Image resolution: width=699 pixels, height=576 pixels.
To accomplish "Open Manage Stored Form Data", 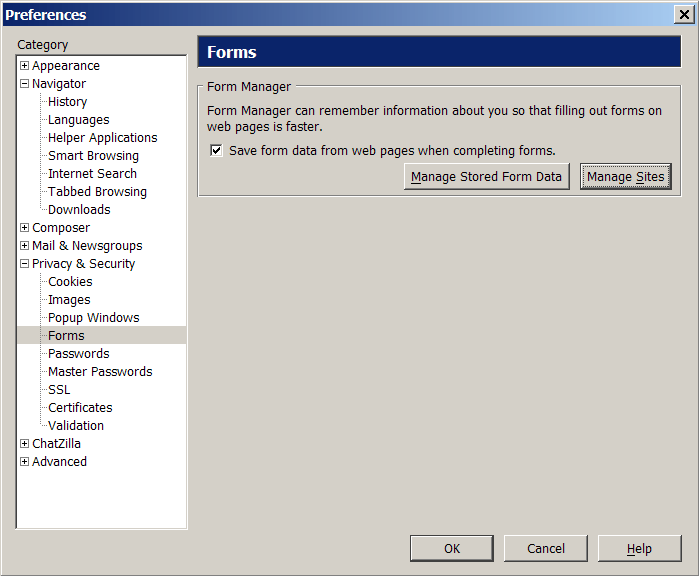I will [487, 177].
